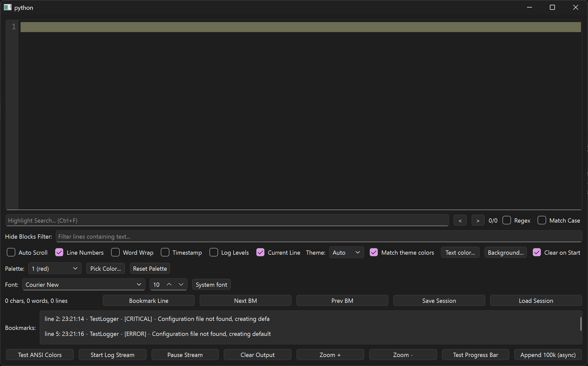Click line number 1 in gutter

tap(14, 27)
